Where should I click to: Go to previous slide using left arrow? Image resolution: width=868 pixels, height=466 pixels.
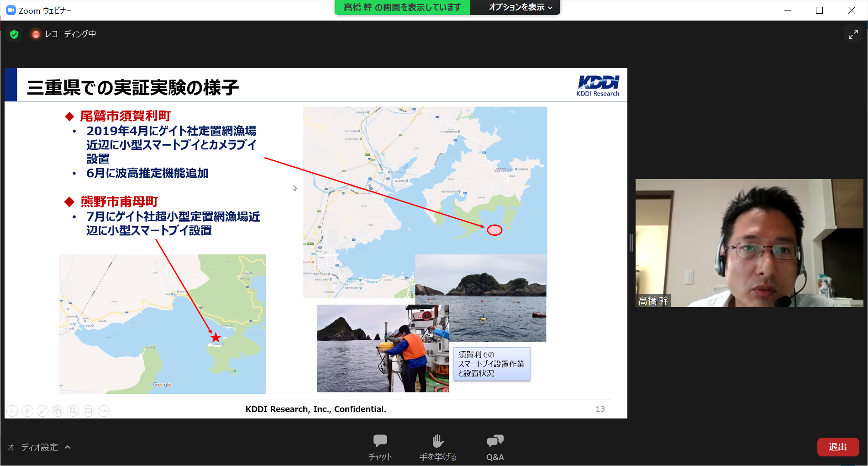[12, 411]
